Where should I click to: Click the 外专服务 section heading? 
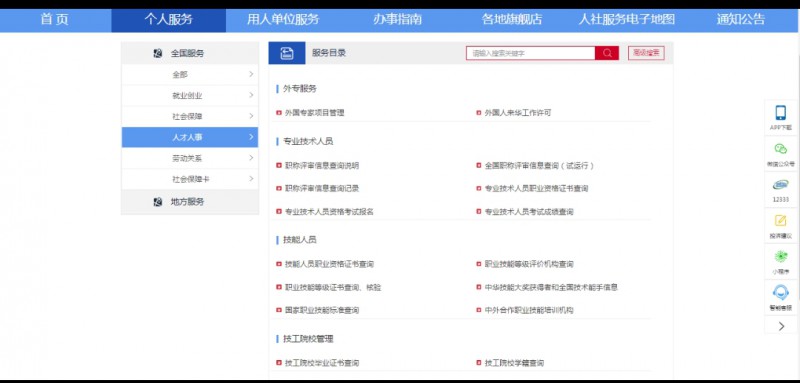(x=300, y=89)
